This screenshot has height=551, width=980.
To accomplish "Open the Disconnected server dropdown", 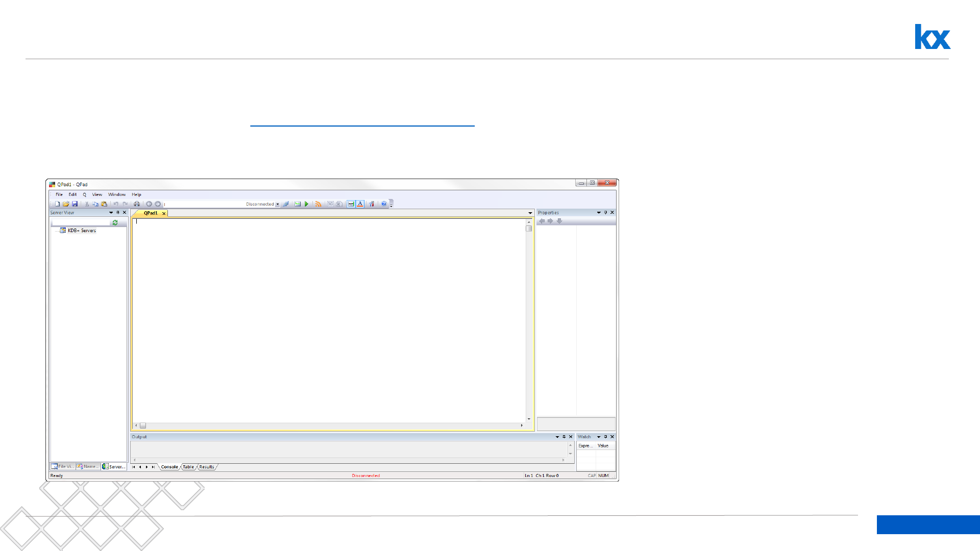I will (x=278, y=204).
